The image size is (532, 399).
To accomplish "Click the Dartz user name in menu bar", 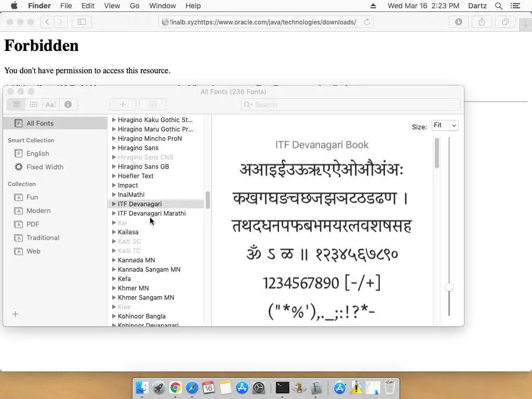I will click(477, 6).
